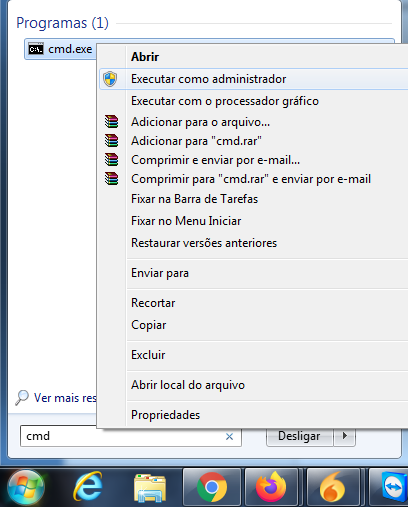Open TeamViewer from the taskbar
Image resolution: width=408 pixels, height=507 pixels.
(x=393, y=487)
